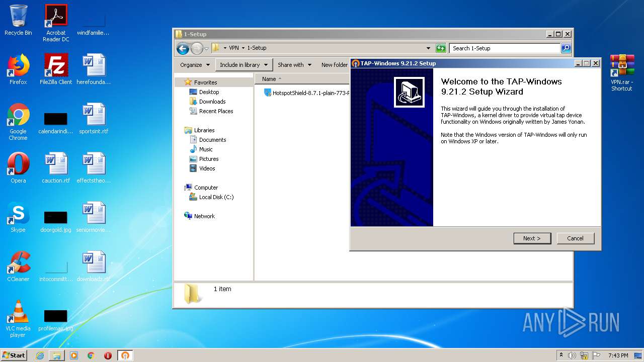Launch Opera desktop shortcut
The image size is (644, 362).
tap(18, 168)
